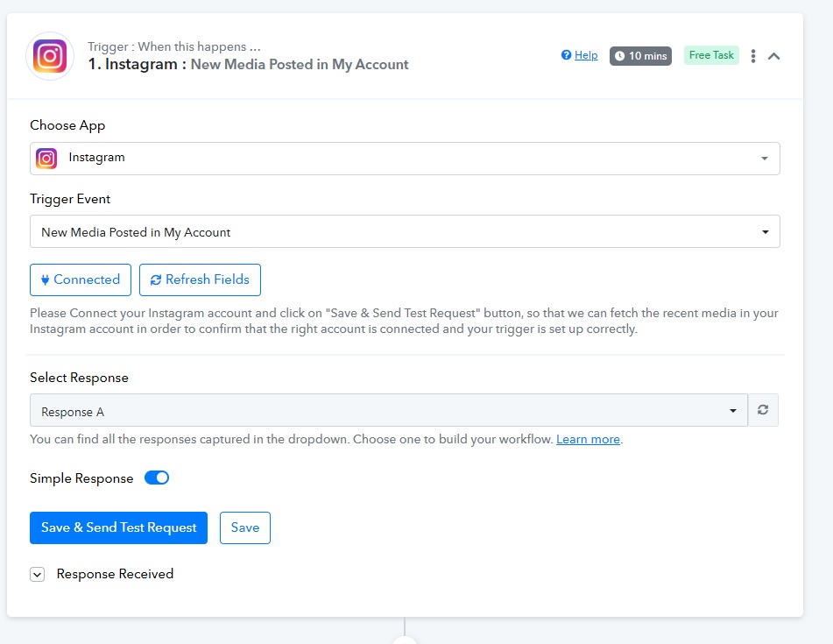Open the Select Response dropdown
The height and width of the screenshot is (644, 833).
389,410
